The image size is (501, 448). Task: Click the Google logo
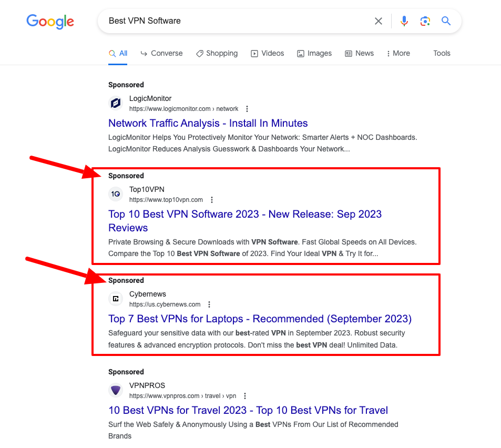(x=50, y=22)
